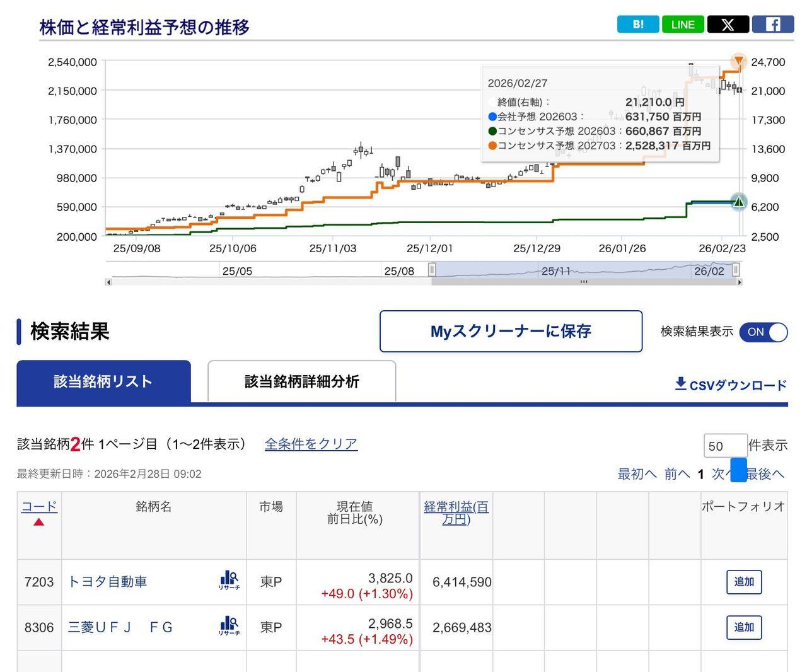Open research icon for トヨタ自動車
Screen dimensions: 807x672
click(229, 581)
